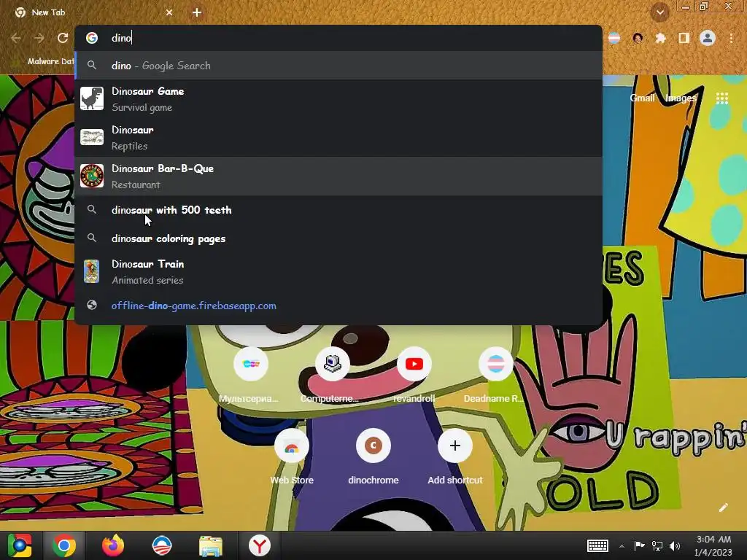Launch Yandex browser from the taskbar
Screen dimensions: 747x560
260,545
